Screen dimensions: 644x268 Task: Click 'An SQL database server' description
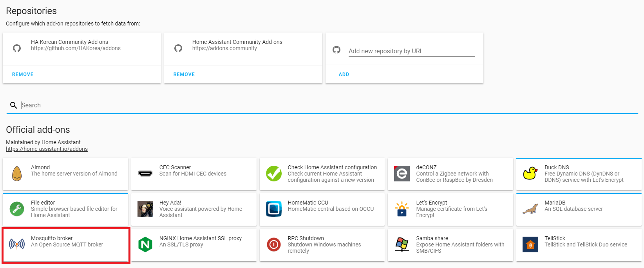[x=573, y=209]
